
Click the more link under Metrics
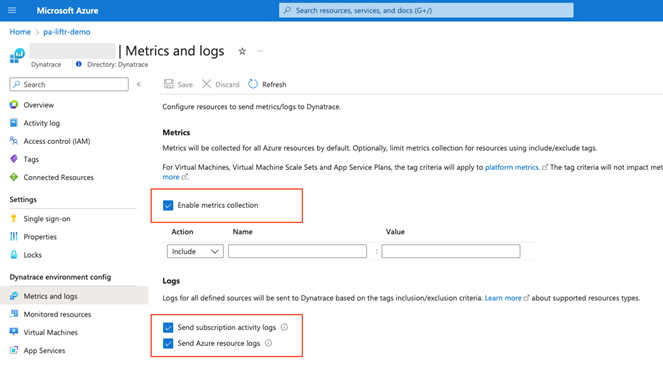pos(171,177)
